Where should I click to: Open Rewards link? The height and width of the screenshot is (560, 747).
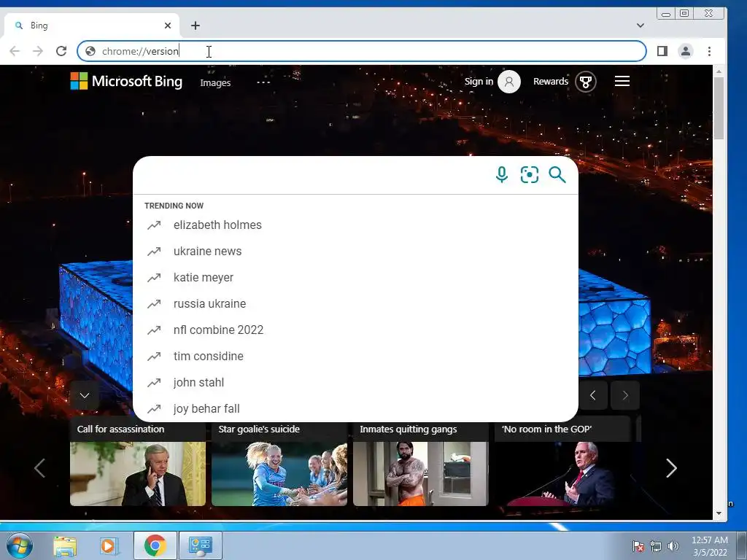(x=551, y=82)
